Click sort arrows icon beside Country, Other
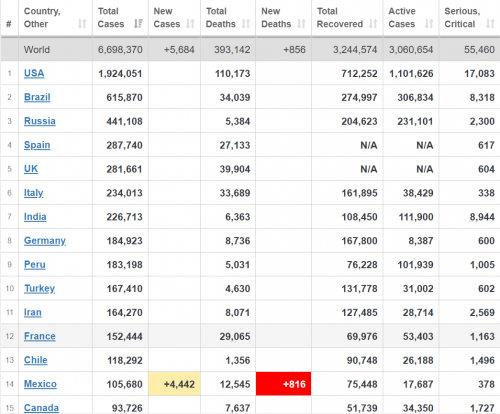 coord(82,24)
